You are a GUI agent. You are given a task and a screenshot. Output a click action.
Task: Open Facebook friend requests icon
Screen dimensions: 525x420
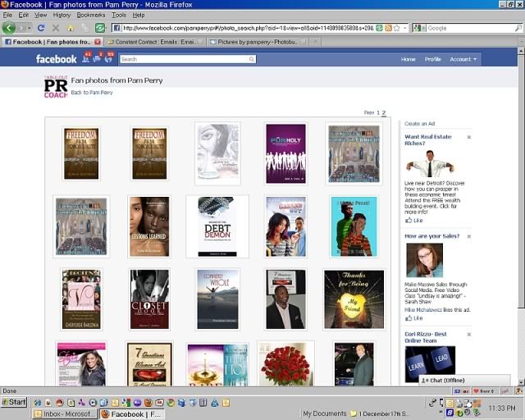coord(86,58)
